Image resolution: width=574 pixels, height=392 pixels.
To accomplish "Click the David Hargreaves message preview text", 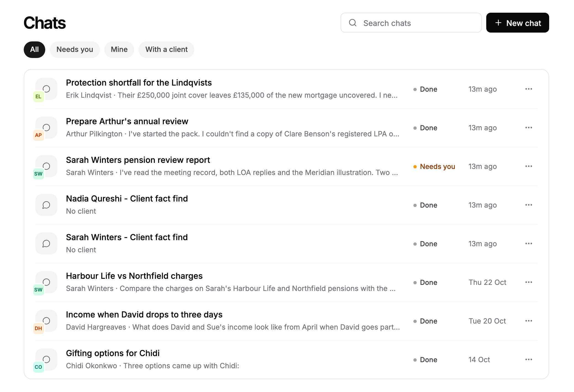I will point(233,327).
